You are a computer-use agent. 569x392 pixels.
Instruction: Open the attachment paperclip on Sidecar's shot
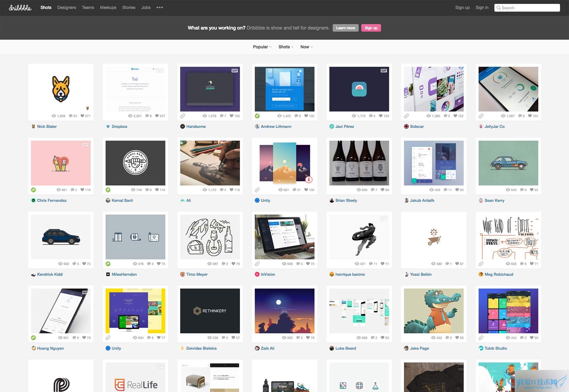(x=406, y=116)
